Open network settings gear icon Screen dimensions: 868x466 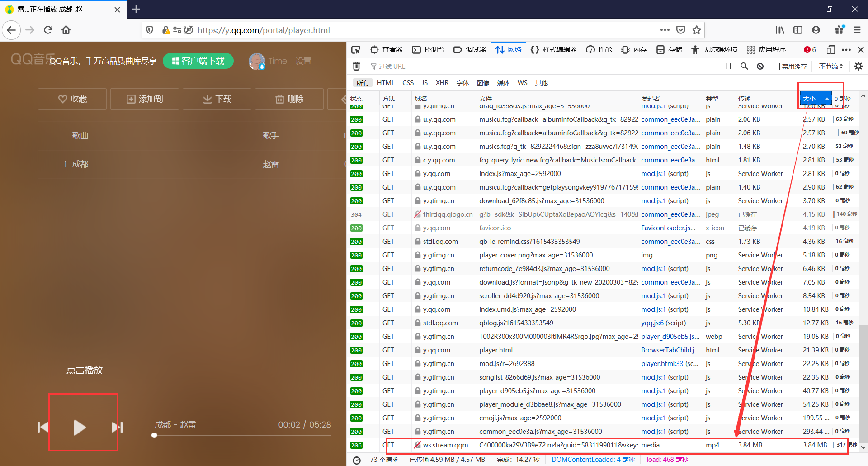click(859, 67)
